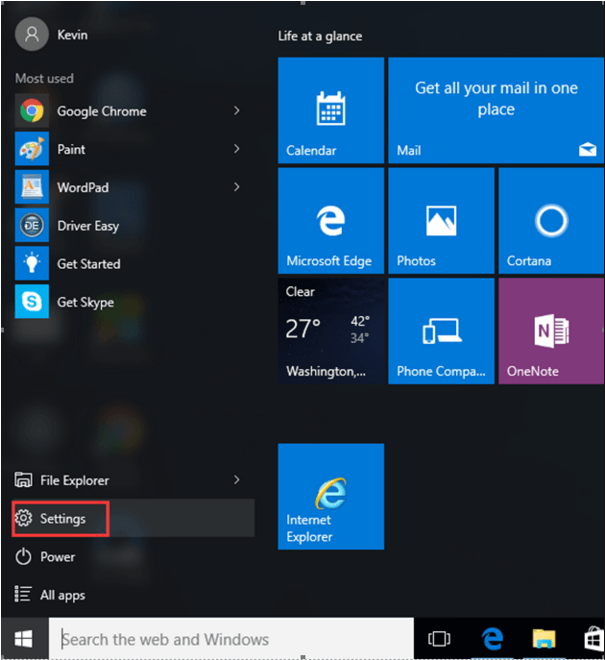
Task: Launch Driver Easy from the list
Action: (87, 226)
